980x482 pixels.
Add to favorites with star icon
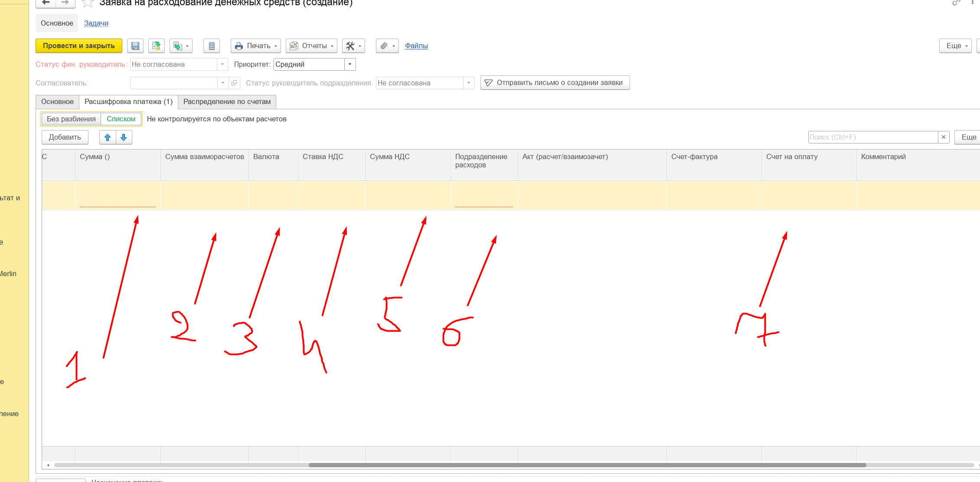88,3
